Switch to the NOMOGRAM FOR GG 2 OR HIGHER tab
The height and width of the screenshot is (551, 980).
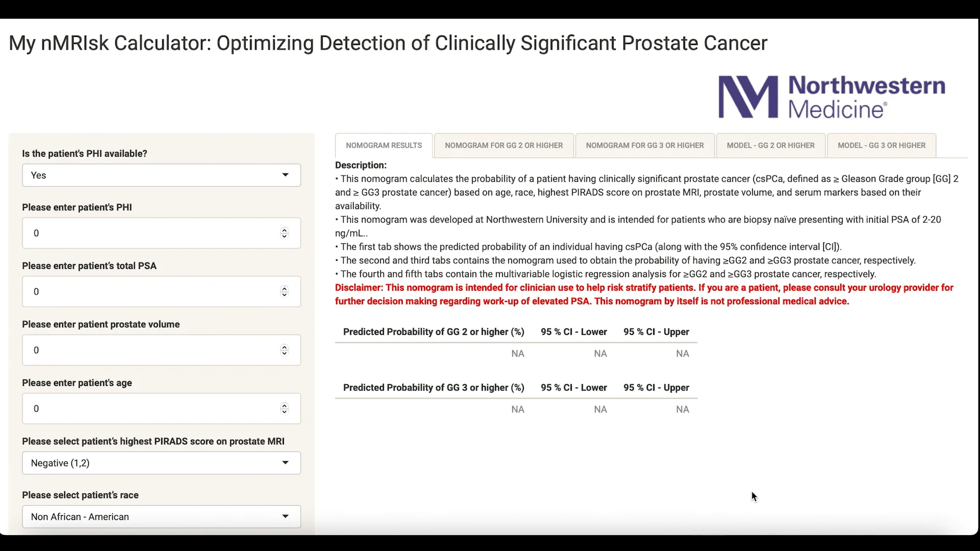coord(504,145)
